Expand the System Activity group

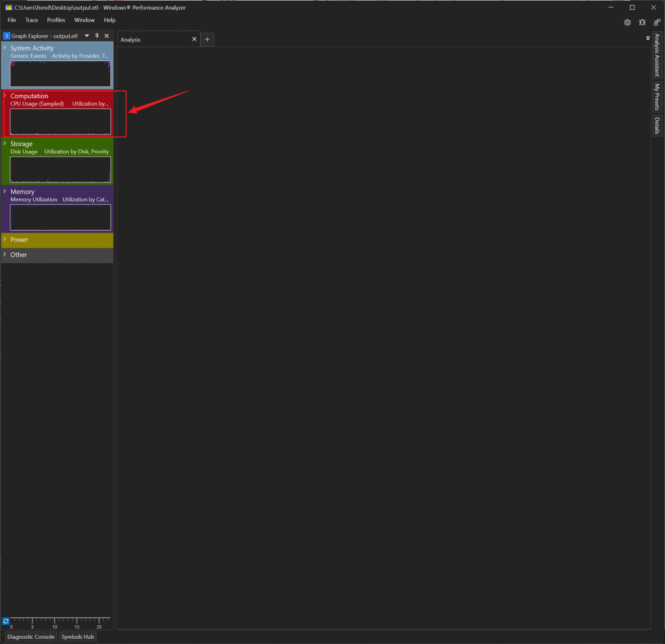click(x=5, y=47)
